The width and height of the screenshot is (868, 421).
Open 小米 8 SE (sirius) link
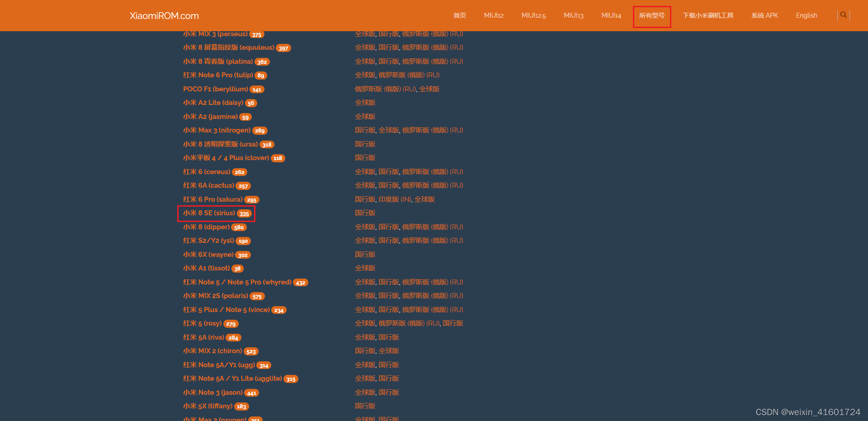click(x=209, y=213)
